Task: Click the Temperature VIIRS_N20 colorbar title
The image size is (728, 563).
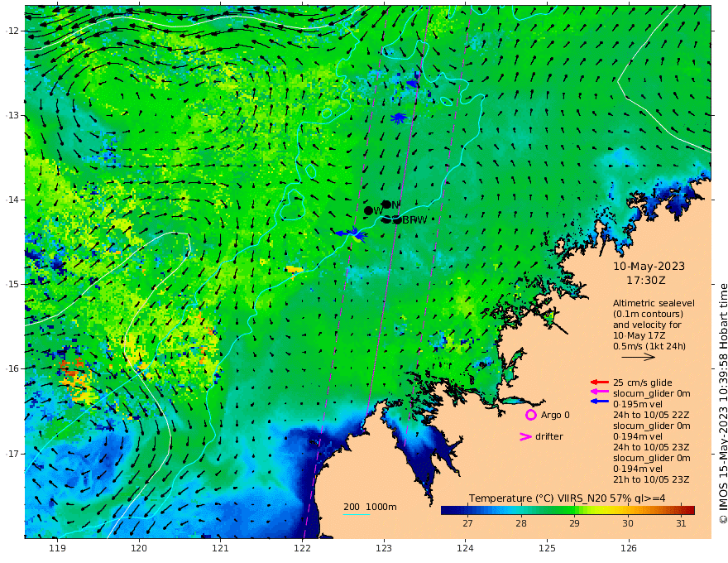Action: point(567,498)
